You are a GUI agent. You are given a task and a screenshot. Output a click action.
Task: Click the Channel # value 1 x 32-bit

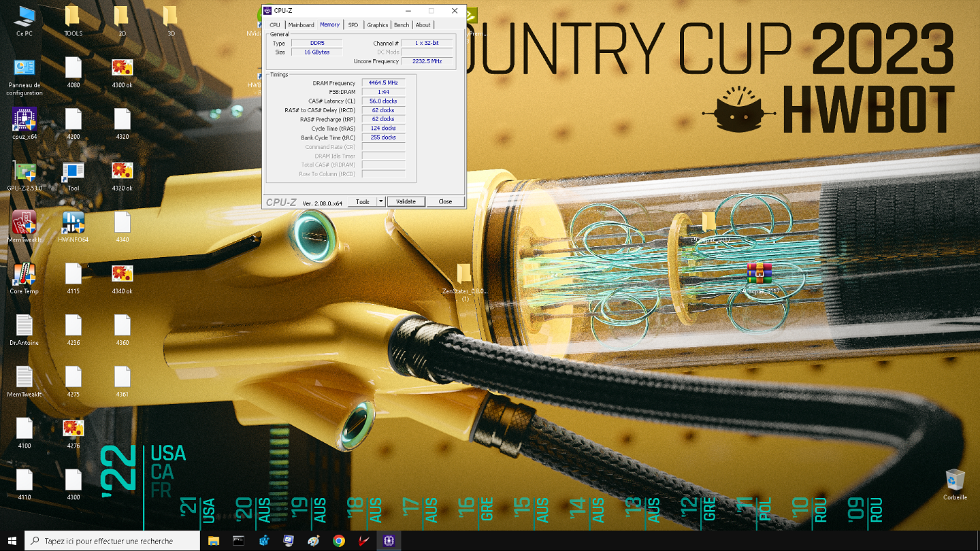coord(427,43)
